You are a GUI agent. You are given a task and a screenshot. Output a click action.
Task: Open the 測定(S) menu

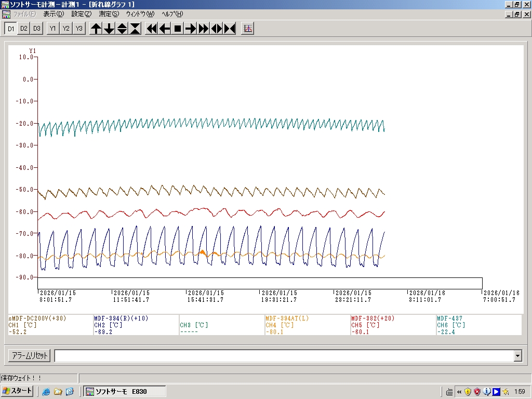109,14
